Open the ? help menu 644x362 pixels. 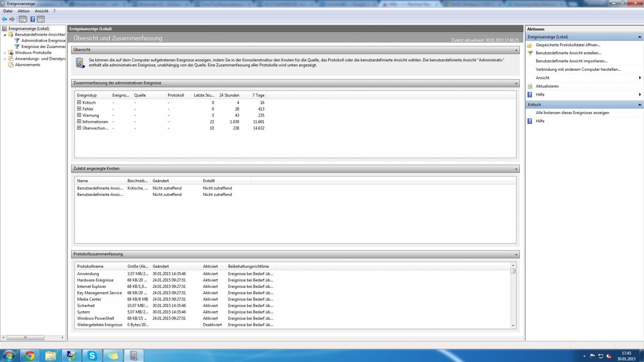pyautogui.click(x=54, y=11)
